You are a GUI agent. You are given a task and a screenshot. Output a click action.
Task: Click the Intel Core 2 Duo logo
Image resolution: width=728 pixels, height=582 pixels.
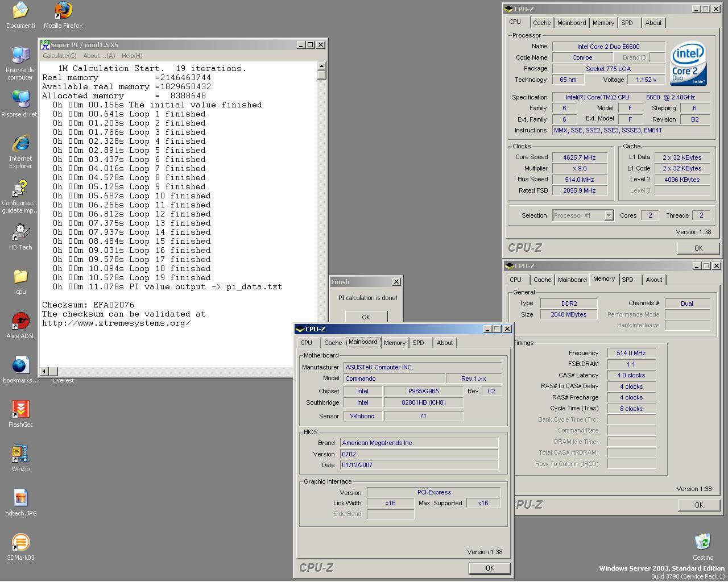tap(688, 64)
